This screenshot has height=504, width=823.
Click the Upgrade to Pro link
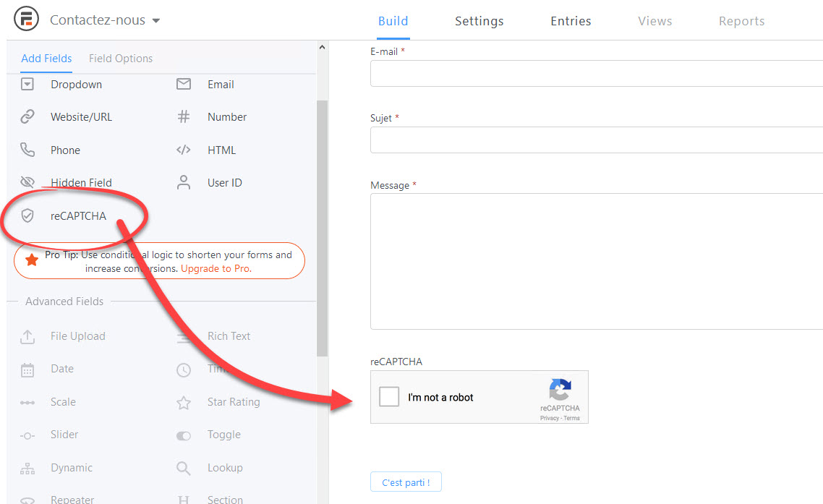pyautogui.click(x=216, y=268)
